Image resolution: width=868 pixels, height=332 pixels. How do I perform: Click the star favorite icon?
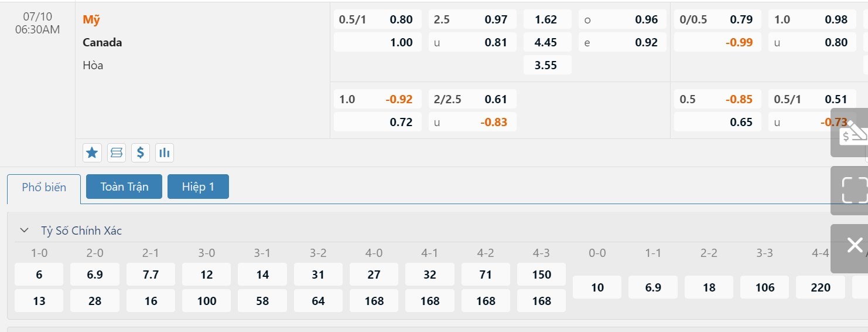[92, 153]
